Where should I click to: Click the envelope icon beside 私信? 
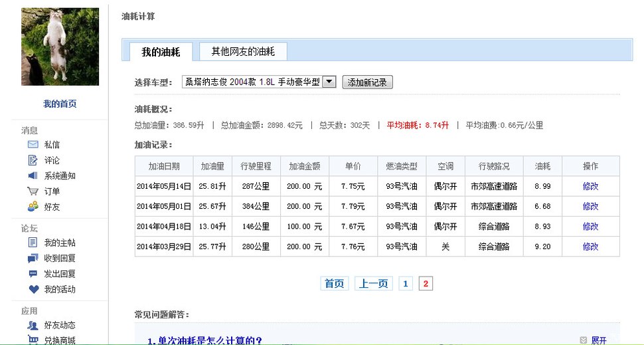(x=33, y=144)
